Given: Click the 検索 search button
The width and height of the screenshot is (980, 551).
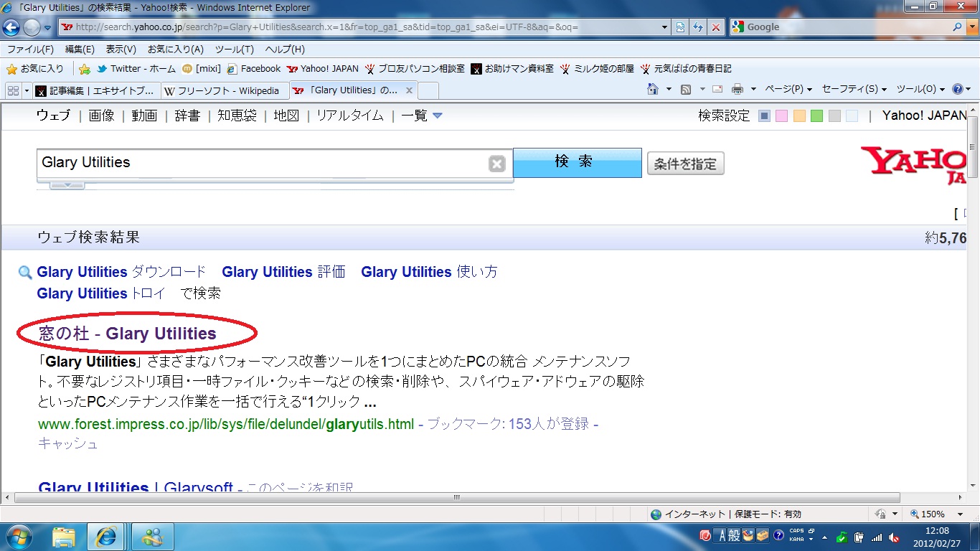Looking at the screenshot, I should pos(578,163).
